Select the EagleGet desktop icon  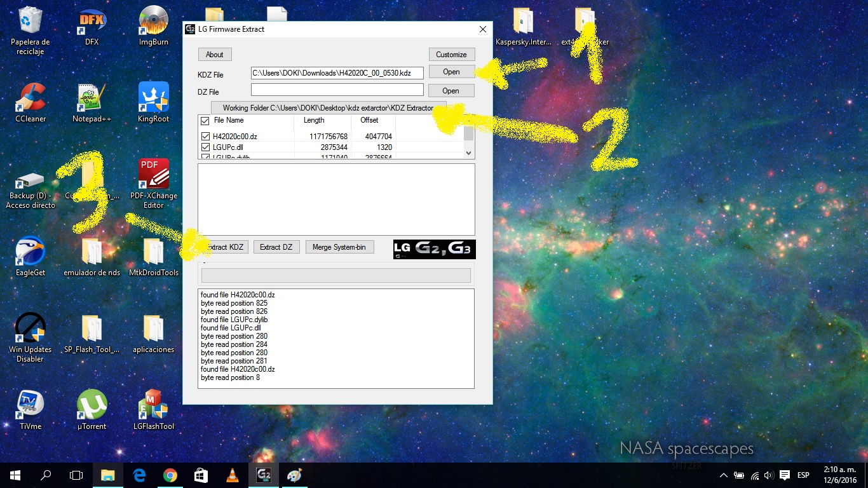pyautogui.click(x=30, y=257)
